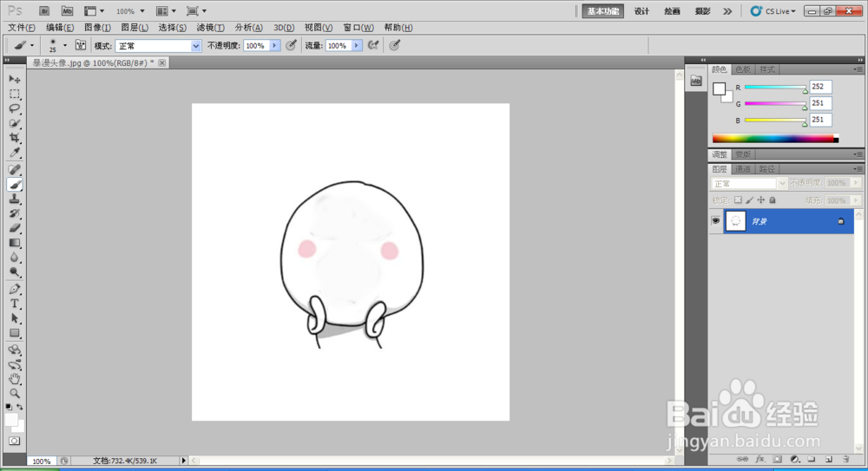Image resolution: width=868 pixels, height=471 pixels.
Task: Select the Blur tool
Action: [15, 258]
